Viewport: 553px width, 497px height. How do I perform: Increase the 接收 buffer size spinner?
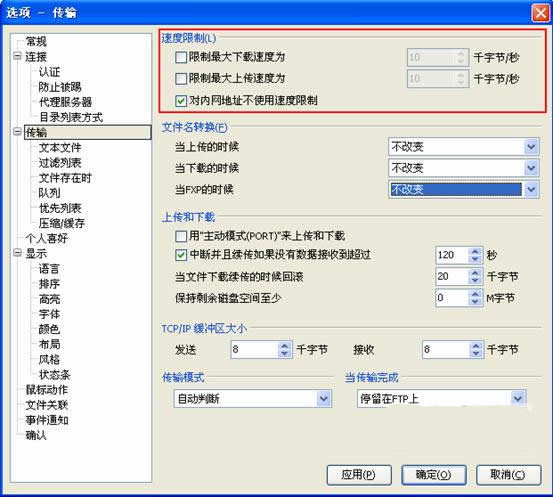476,345
